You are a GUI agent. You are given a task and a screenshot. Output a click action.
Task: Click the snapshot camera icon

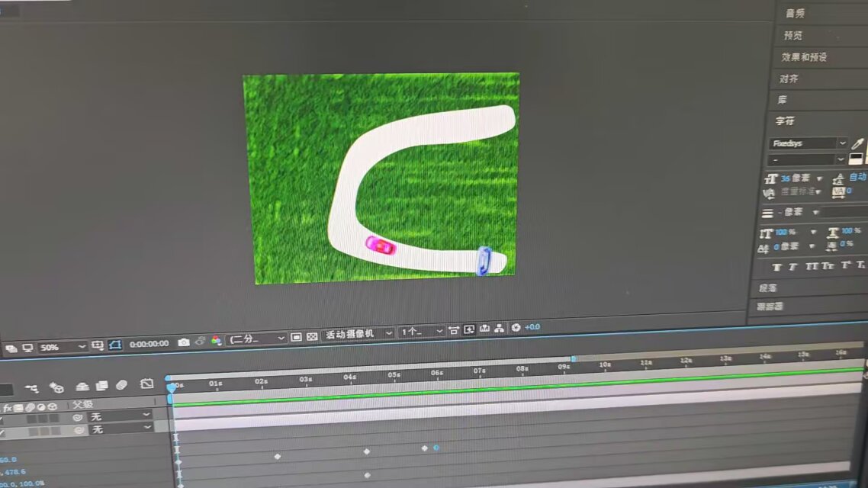point(184,343)
